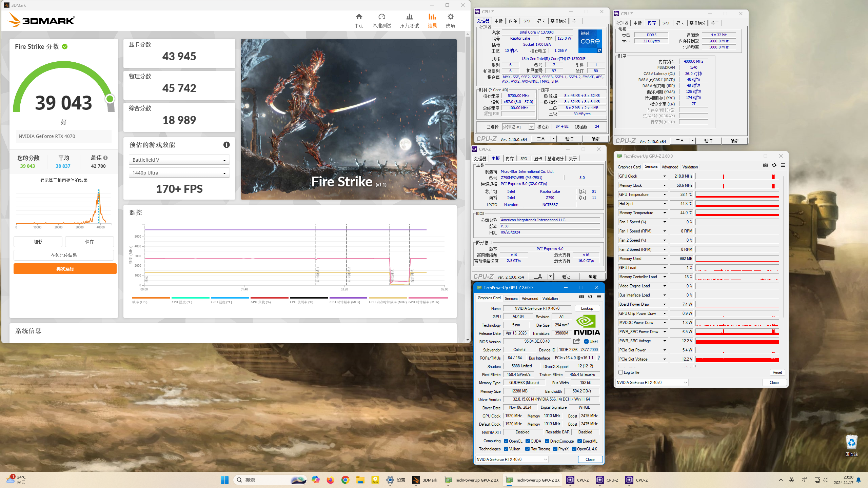Open Validation tab in GPU-Z Graphics Card window

click(550, 298)
